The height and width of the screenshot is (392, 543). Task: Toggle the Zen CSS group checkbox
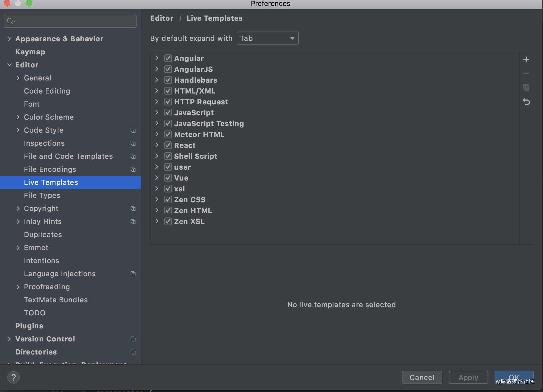(x=168, y=200)
